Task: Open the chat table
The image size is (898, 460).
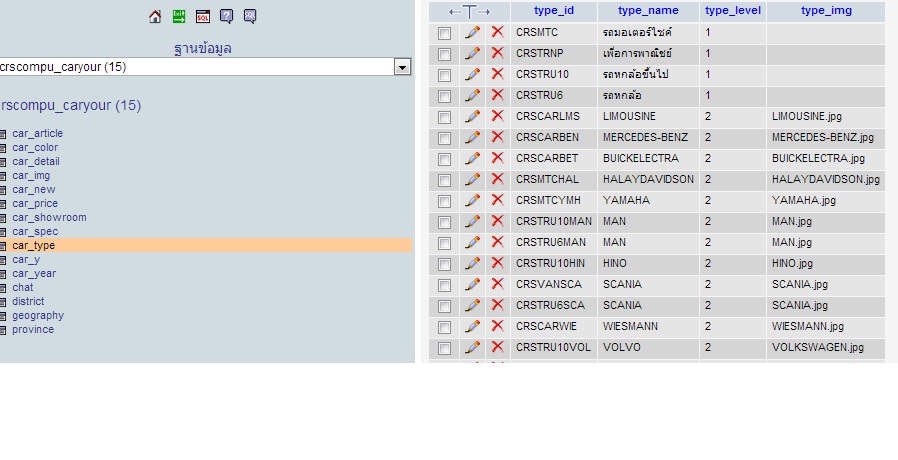Action: pyautogui.click(x=23, y=288)
